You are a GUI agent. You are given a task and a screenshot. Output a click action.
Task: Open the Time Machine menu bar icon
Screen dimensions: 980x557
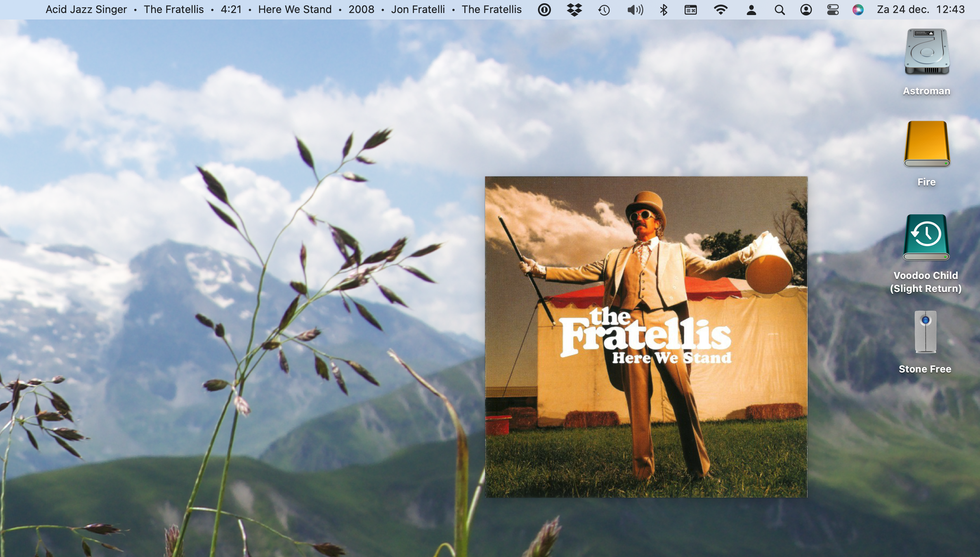pyautogui.click(x=604, y=9)
